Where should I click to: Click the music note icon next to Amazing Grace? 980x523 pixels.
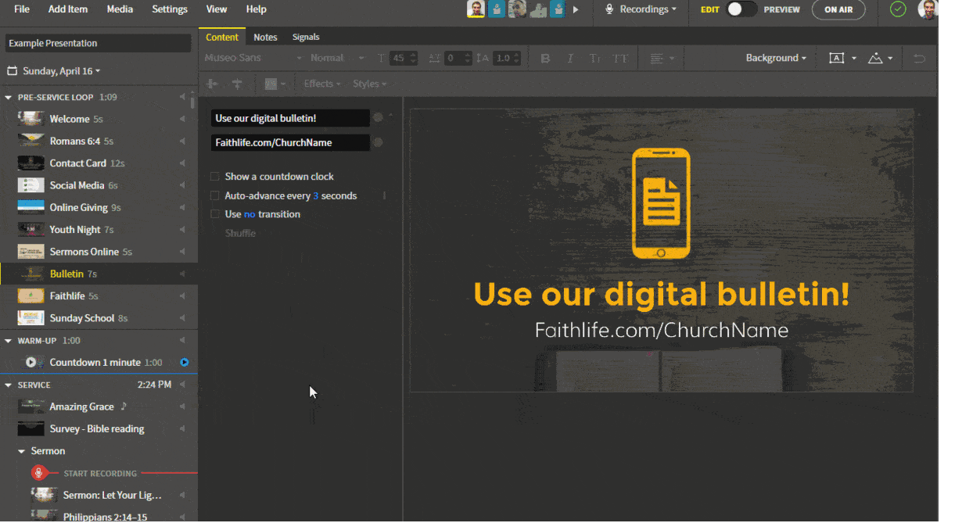[x=124, y=407]
